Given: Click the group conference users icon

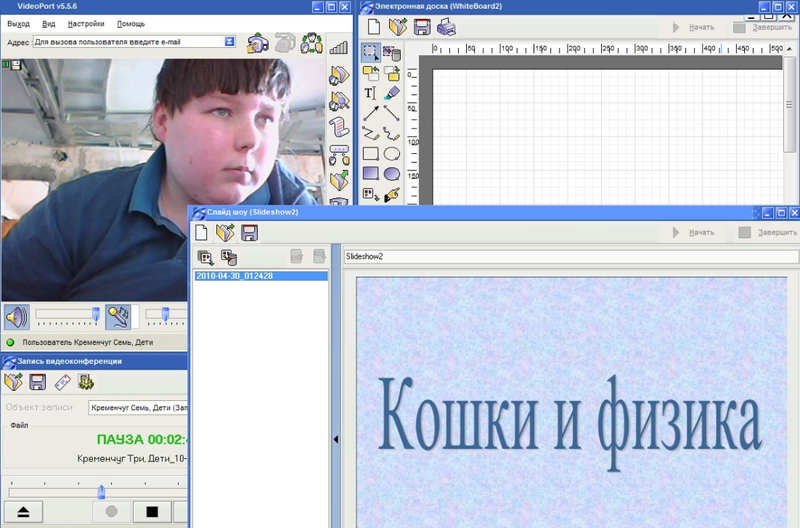Looking at the screenshot, I should tap(311, 43).
